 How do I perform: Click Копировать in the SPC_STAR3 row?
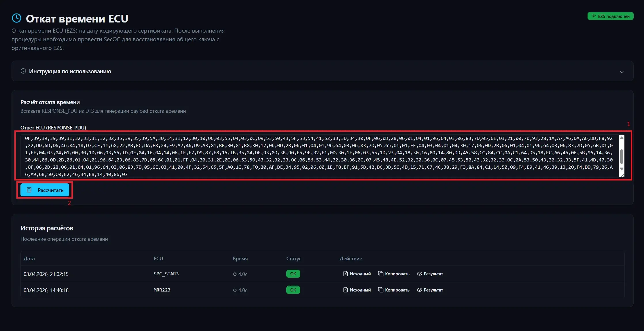394,274
